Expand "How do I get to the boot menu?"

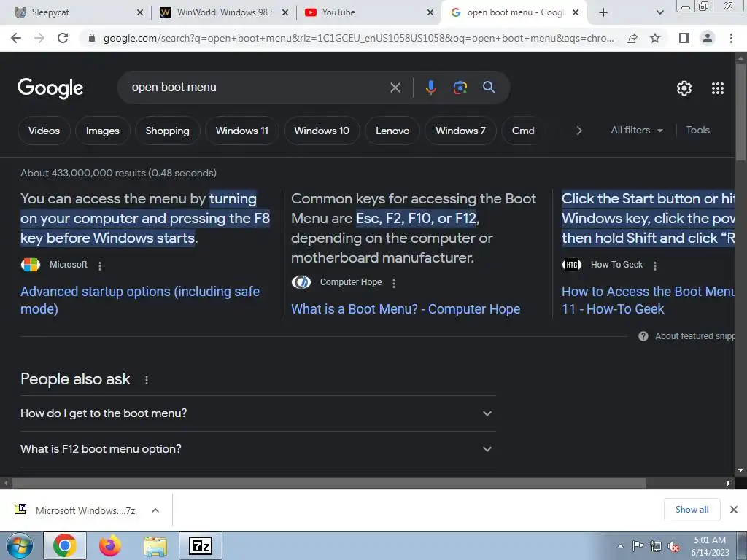(258, 413)
